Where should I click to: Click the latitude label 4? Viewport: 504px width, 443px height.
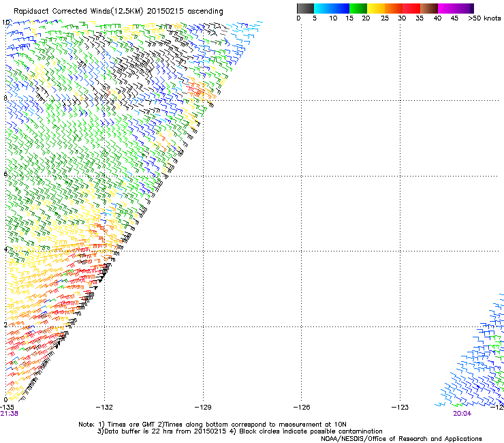pos(5,249)
